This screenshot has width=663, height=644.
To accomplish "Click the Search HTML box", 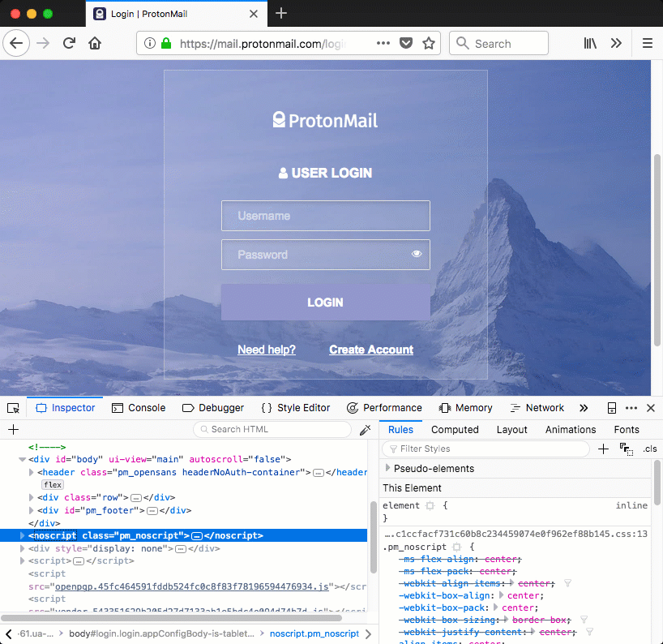I will pyautogui.click(x=272, y=430).
